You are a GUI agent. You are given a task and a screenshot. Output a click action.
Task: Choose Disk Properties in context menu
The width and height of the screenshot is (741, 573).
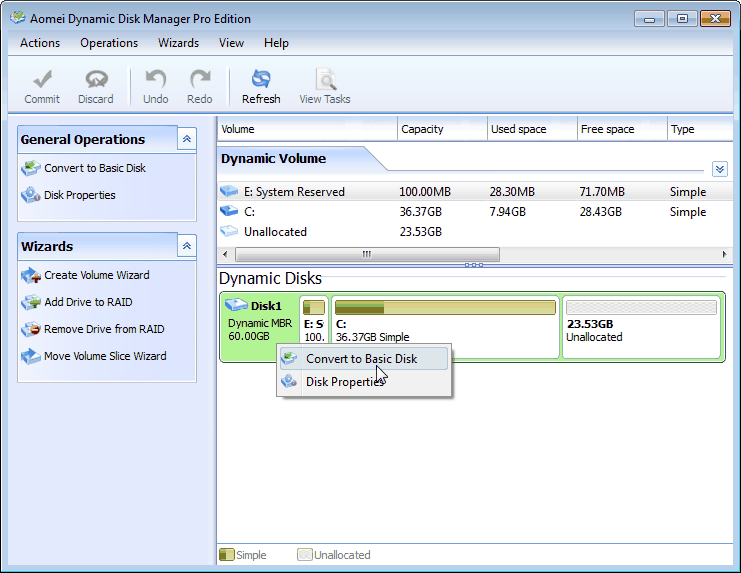pyautogui.click(x=363, y=382)
